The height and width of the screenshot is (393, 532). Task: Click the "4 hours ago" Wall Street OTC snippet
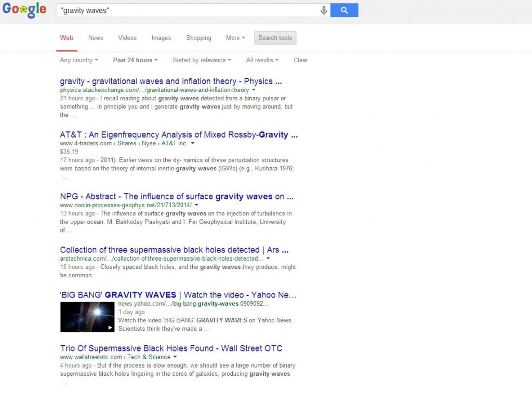(x=76, y=365)
